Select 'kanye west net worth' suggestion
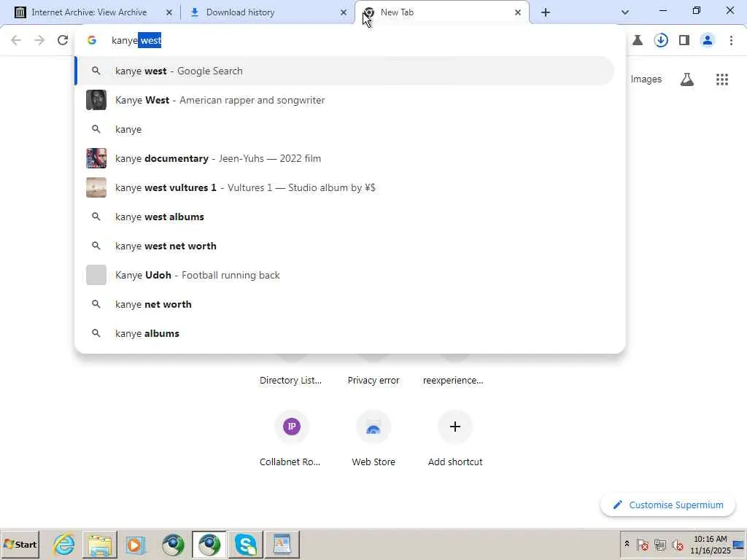 tap(344, 246)
